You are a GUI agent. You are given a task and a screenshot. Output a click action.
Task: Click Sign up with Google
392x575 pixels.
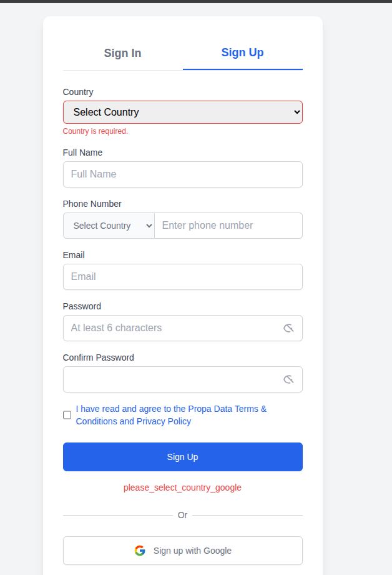coord(182,551)
